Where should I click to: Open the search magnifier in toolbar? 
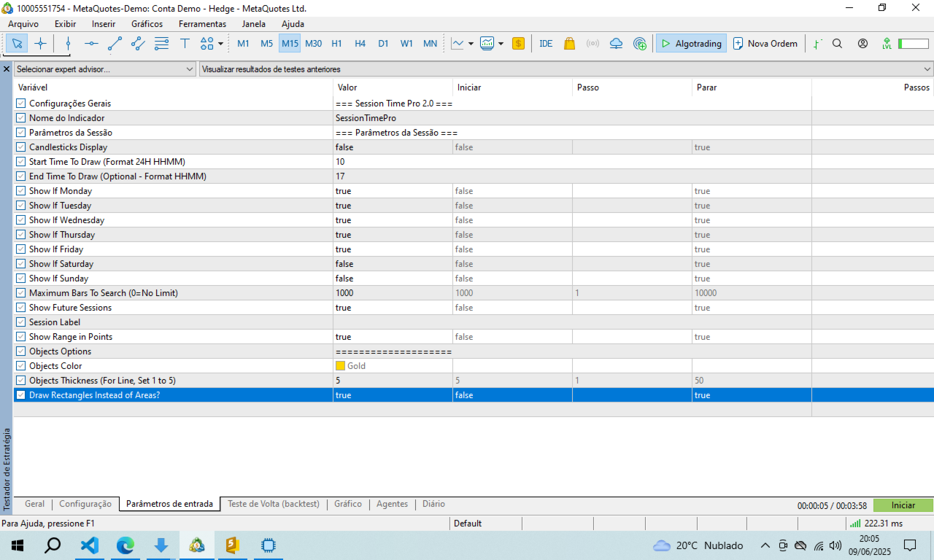coord(838,44)
